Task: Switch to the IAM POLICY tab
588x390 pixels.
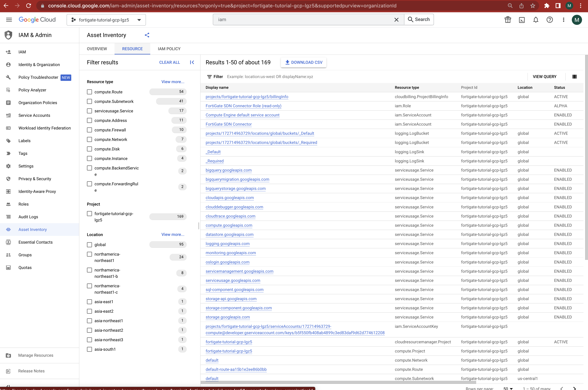Action: [169, 49]
